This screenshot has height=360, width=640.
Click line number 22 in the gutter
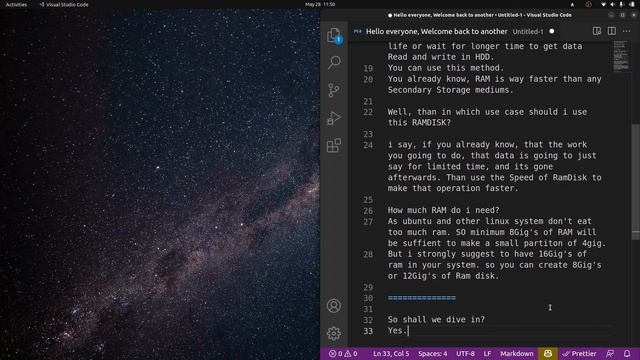(368, 112)
